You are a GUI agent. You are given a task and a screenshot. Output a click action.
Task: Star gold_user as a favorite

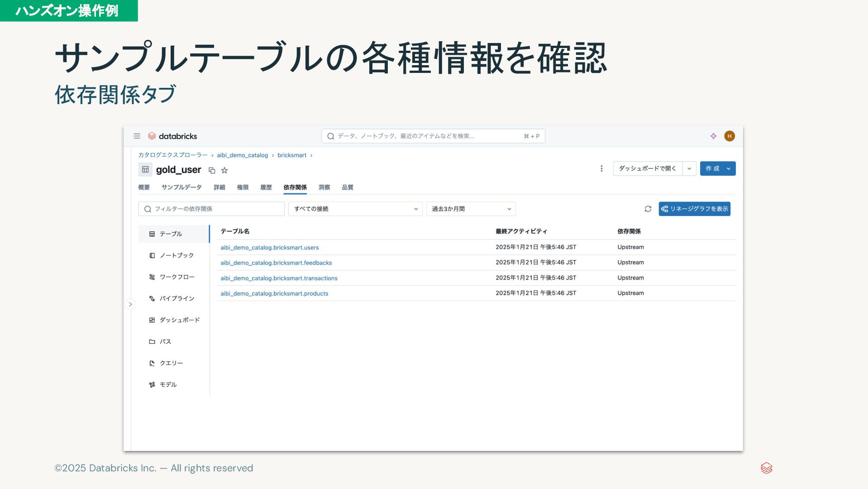(224, 170)
